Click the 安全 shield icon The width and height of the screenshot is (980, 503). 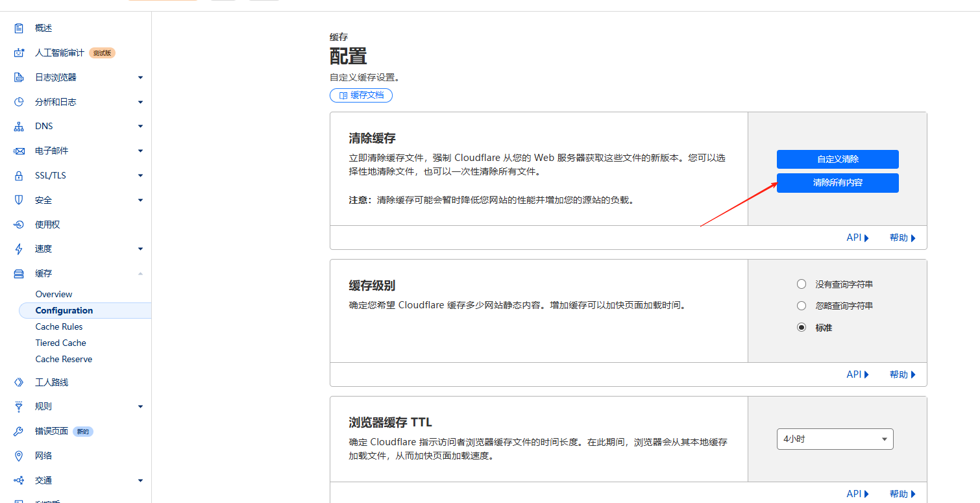pos(19,200)
